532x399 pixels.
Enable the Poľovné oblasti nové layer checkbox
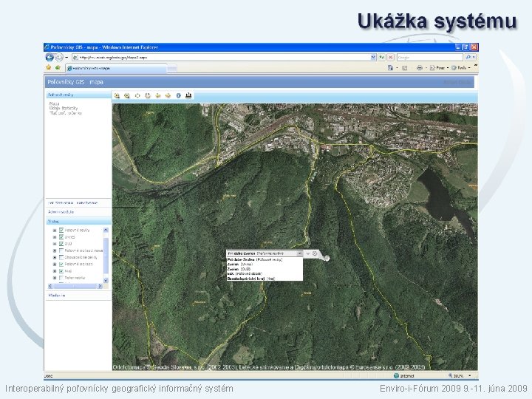(61, 250)
